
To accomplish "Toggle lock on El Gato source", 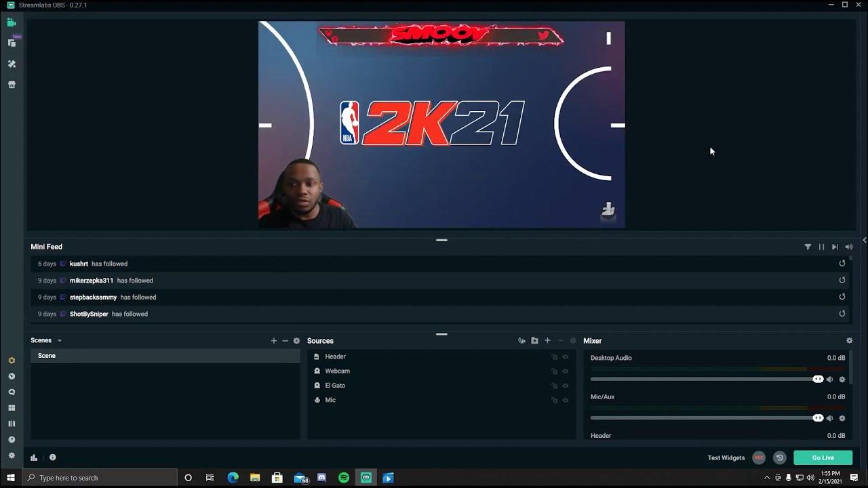I will (554, 386).
